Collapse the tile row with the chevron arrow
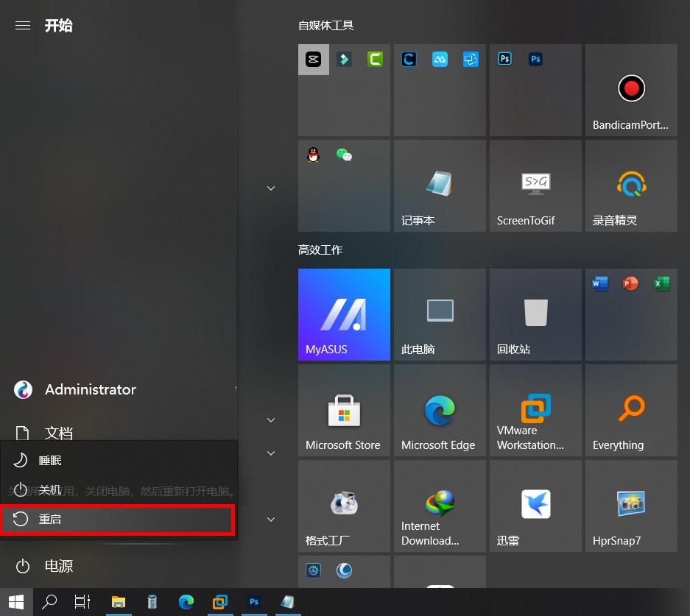 (x=271, y=188)
